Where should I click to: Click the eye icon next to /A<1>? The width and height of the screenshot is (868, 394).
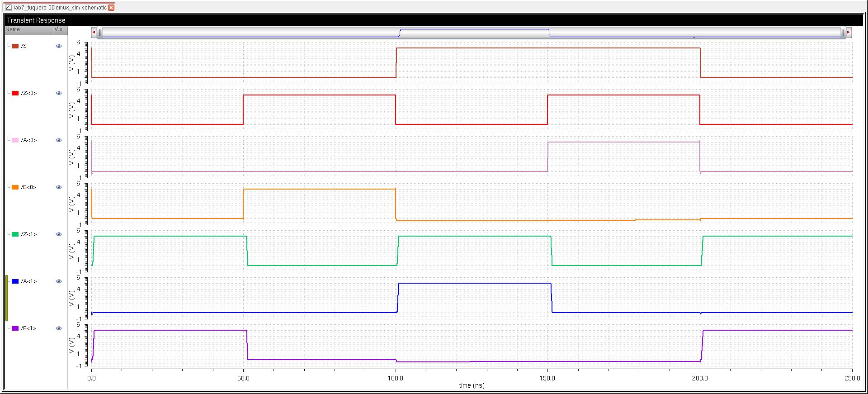click(x=59, y=281)
